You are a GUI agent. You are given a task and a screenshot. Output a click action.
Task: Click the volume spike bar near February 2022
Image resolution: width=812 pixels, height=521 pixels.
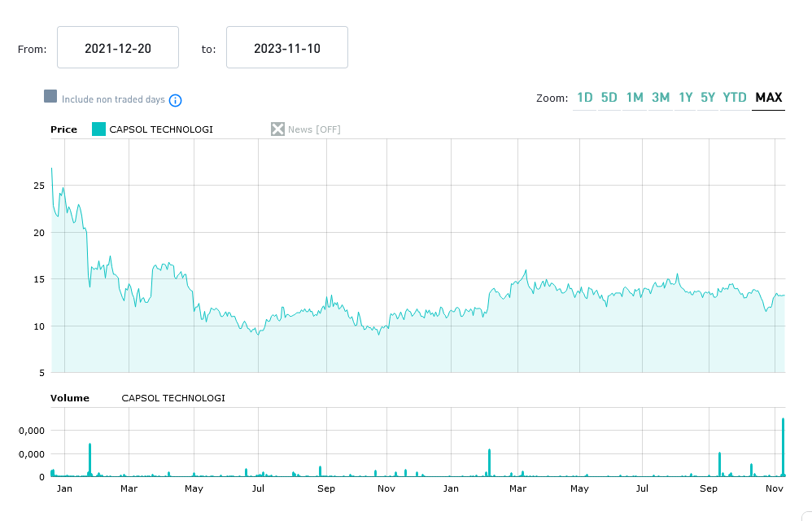(x=89, y=459)
